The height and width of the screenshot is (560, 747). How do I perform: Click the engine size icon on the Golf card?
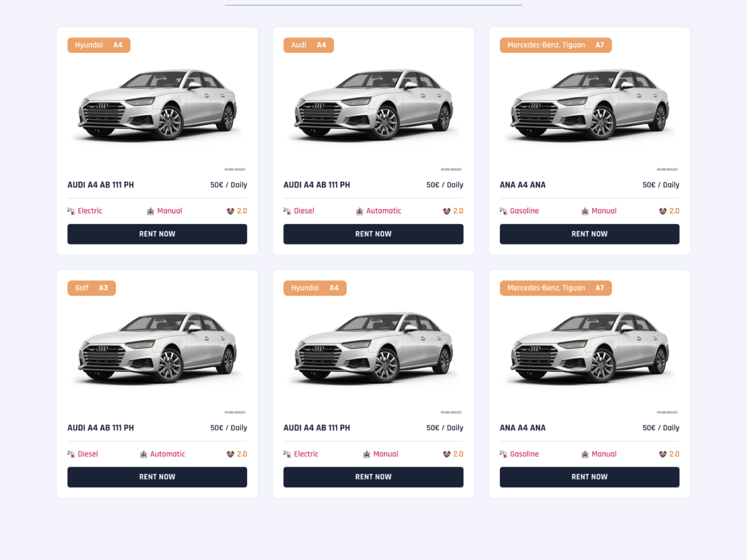[230, 454]
